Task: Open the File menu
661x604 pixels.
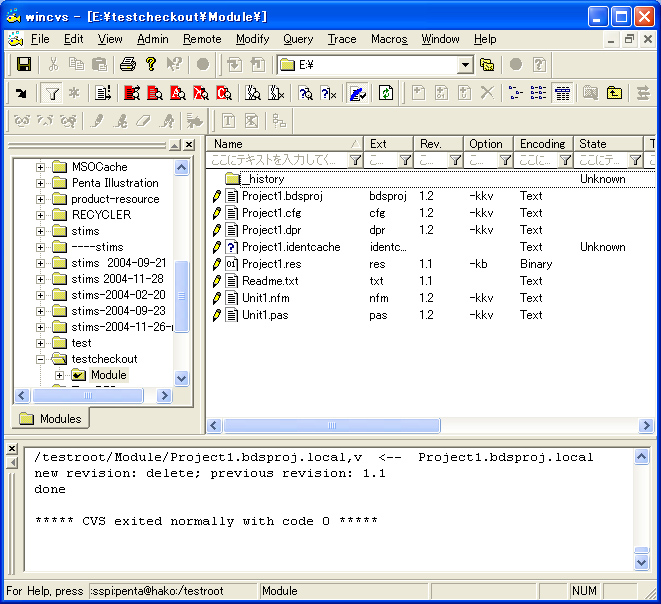Action: pos(40,39)
